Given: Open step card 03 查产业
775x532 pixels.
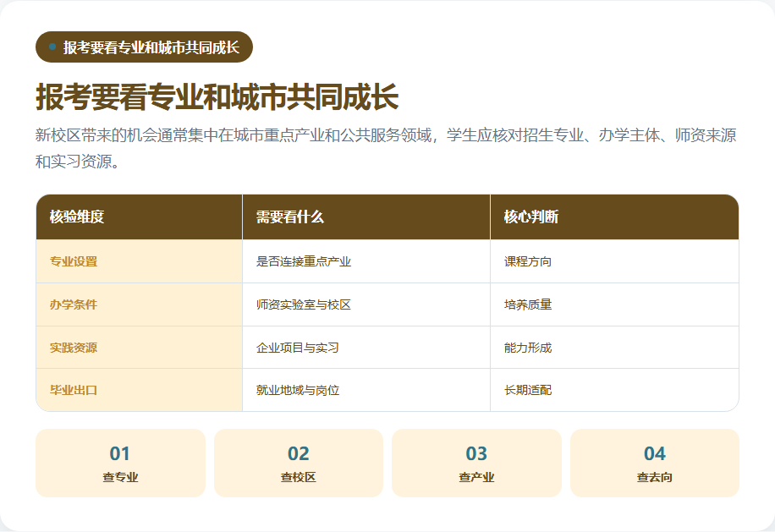Looking at the screenshot, I should click(x=476, y=463).
